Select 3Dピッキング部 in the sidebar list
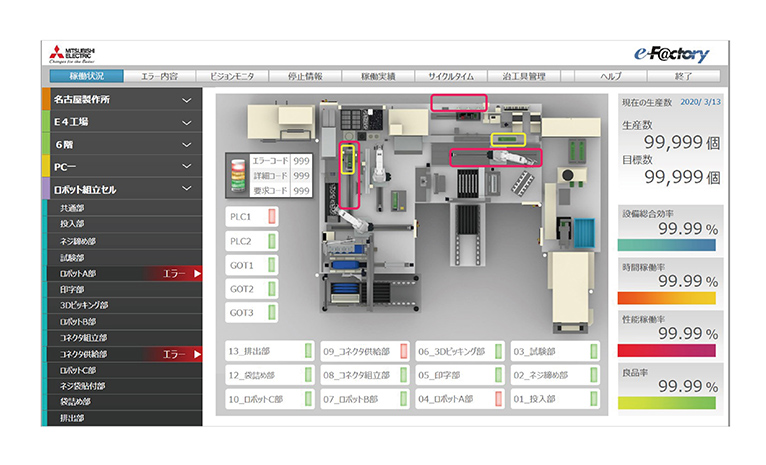 pyautogui.click(x=83, y=305)
